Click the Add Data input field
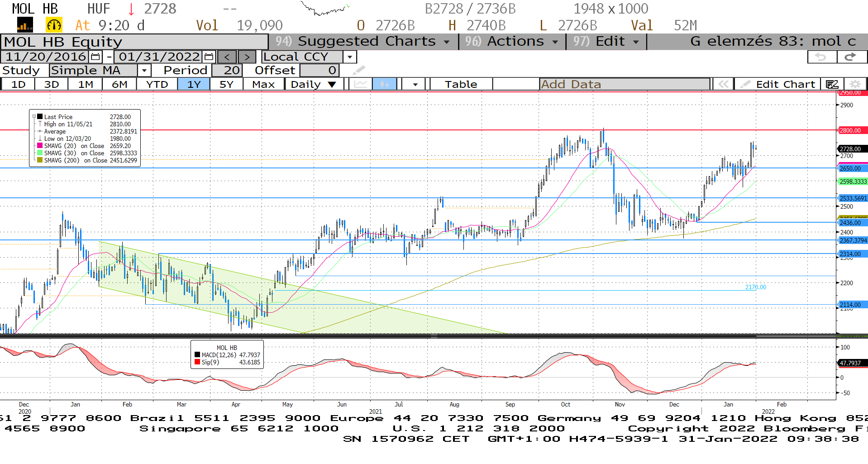Viewport: 868px width, 464px height. [x=625, y=84]
